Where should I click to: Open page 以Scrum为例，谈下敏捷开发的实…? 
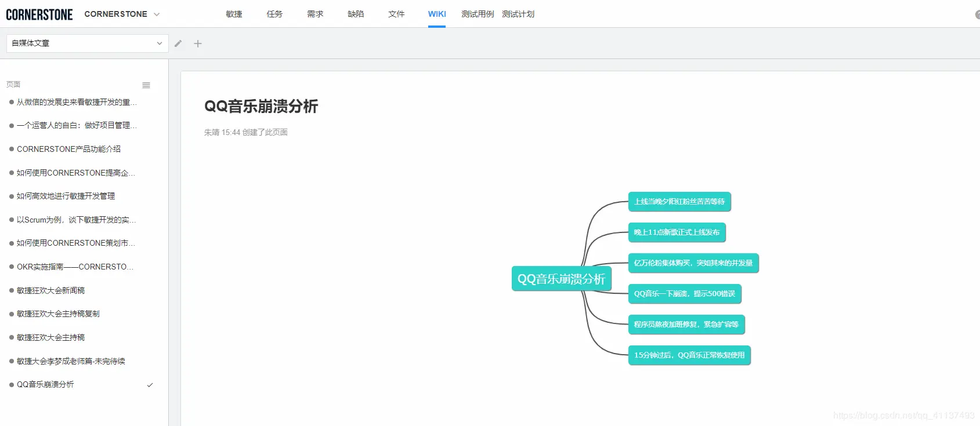click(x=76, y=220)
